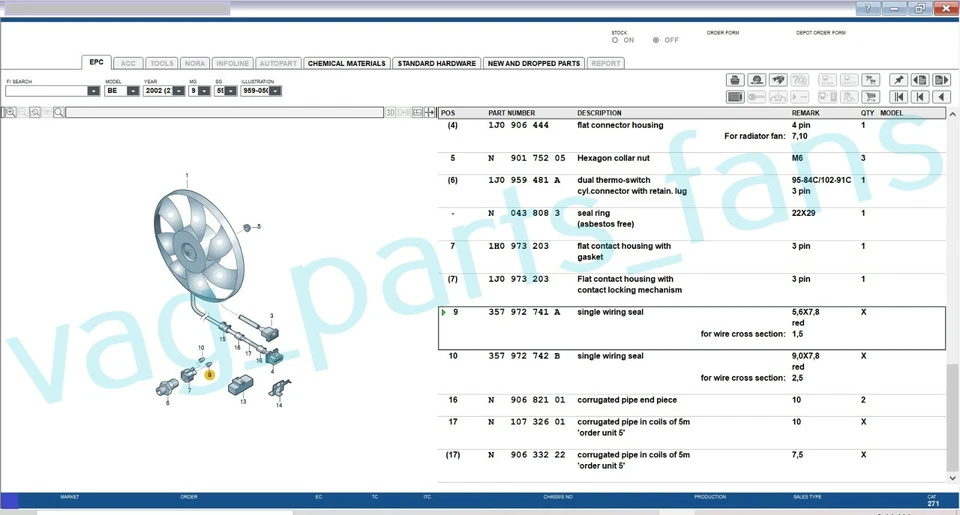Click the parts list scrollbar up arrow

953,114
